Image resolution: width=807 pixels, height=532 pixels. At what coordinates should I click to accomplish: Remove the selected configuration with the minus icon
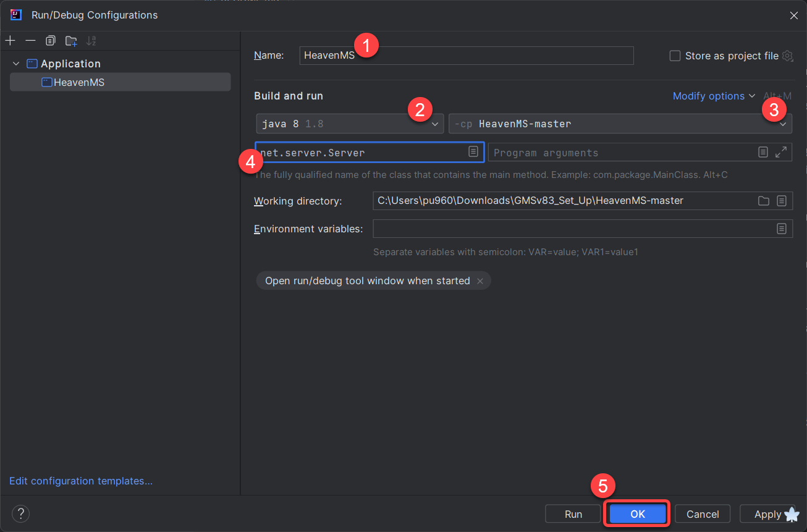tap(30, 41)
